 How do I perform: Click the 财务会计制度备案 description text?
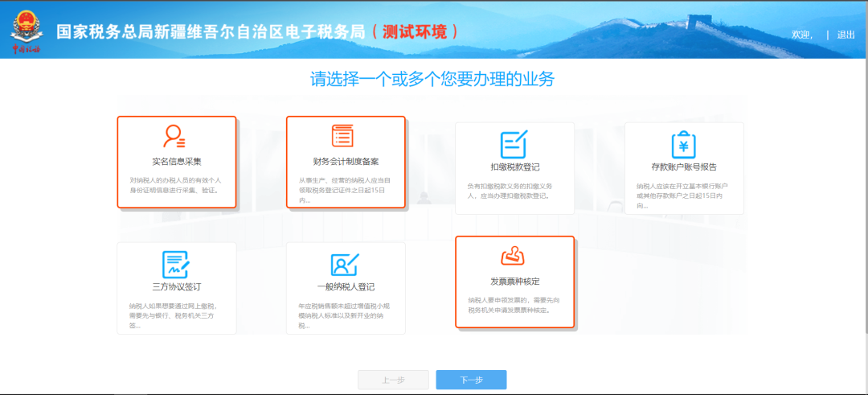click(346, 190)
